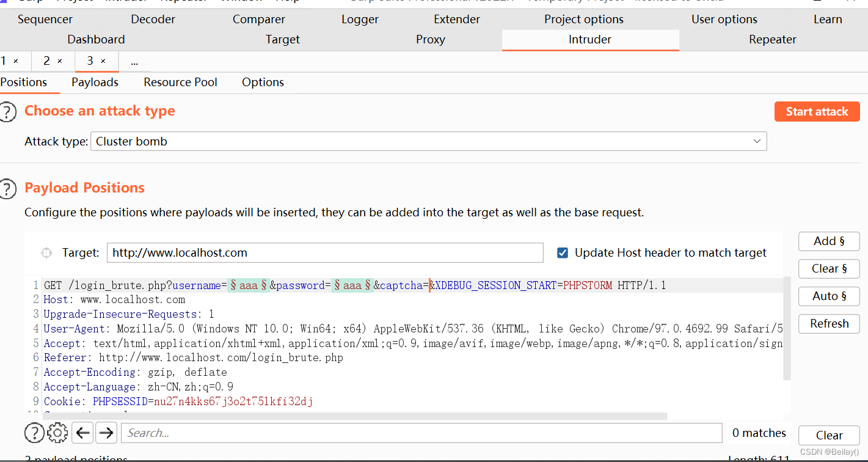
Task: Open the Comparer tab
Action: (x=259, y=19)
